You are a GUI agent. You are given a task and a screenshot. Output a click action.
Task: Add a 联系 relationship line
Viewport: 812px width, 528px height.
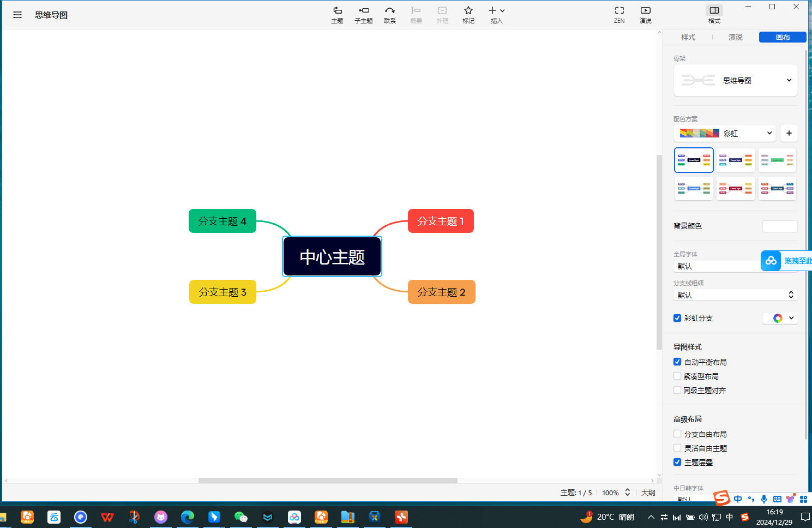point(390,15)
